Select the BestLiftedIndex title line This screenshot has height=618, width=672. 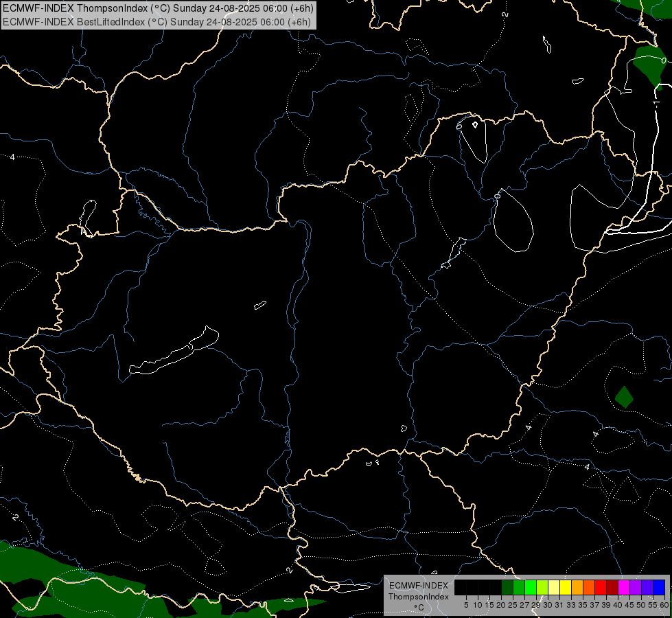(157, 22)
